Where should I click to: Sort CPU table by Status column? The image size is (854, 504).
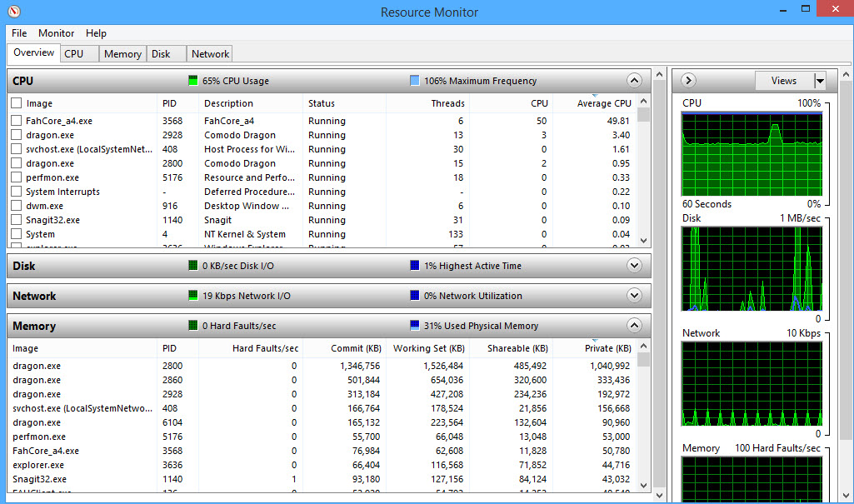point(344,102)
